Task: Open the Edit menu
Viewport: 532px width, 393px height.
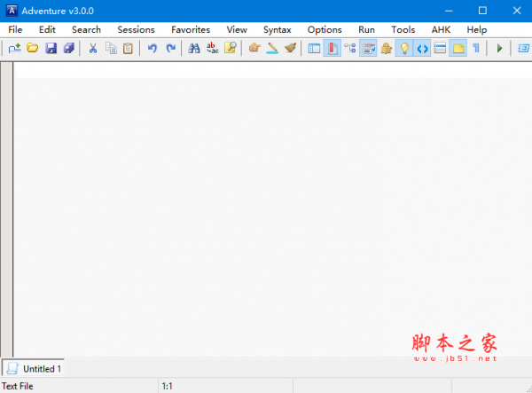Action: pos(47,30)
